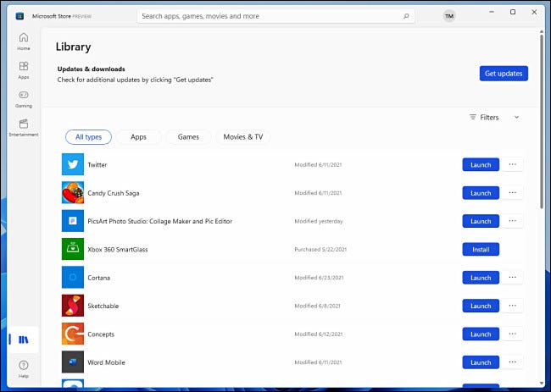Open more options for Twitter

pos(512,165)
